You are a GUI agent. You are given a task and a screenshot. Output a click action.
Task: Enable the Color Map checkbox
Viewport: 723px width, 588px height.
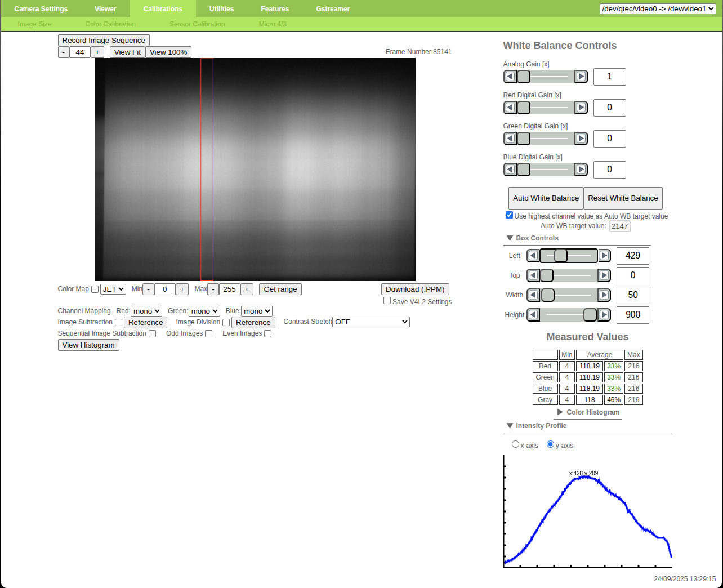pos(95,289)
